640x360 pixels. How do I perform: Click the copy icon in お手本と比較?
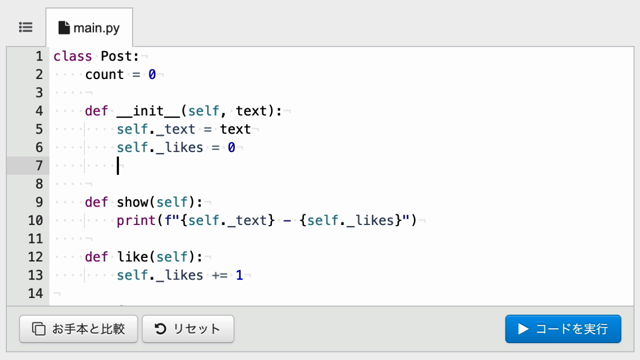(39, 329)
